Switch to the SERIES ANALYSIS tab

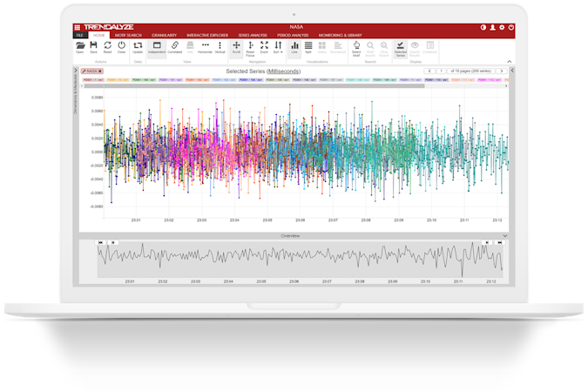coord(253,35)
